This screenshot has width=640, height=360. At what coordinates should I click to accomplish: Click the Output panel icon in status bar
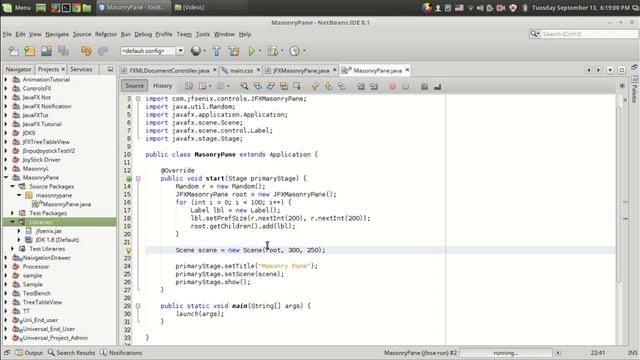coord(29,353)
